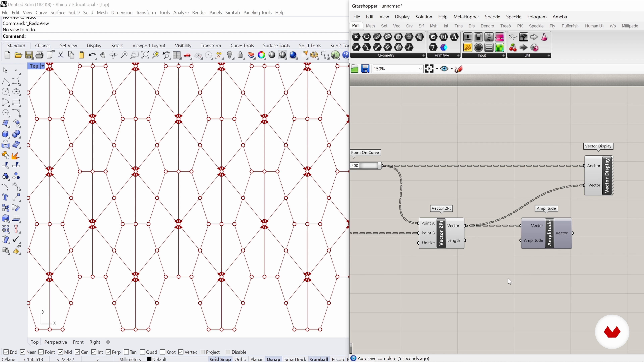Expand the Geometry panel with plus button
Viewport: 644px width, 362px height.
[x=423, y=55]
